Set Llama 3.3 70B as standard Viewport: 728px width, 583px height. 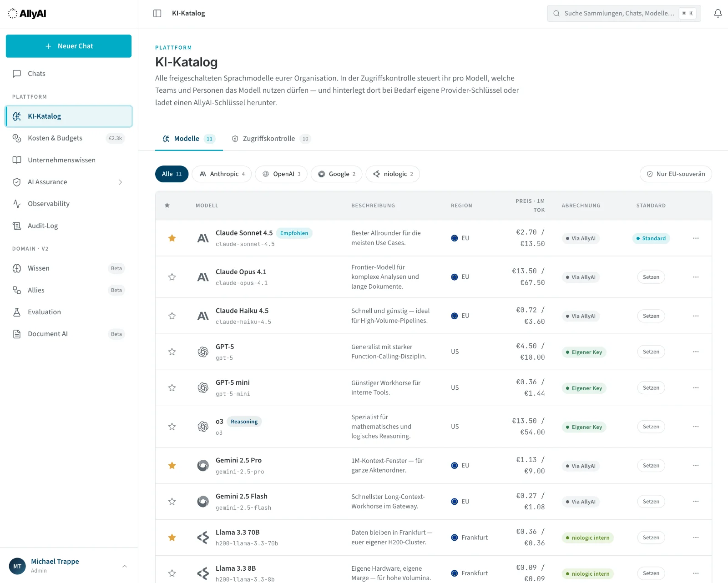point(651,538)
